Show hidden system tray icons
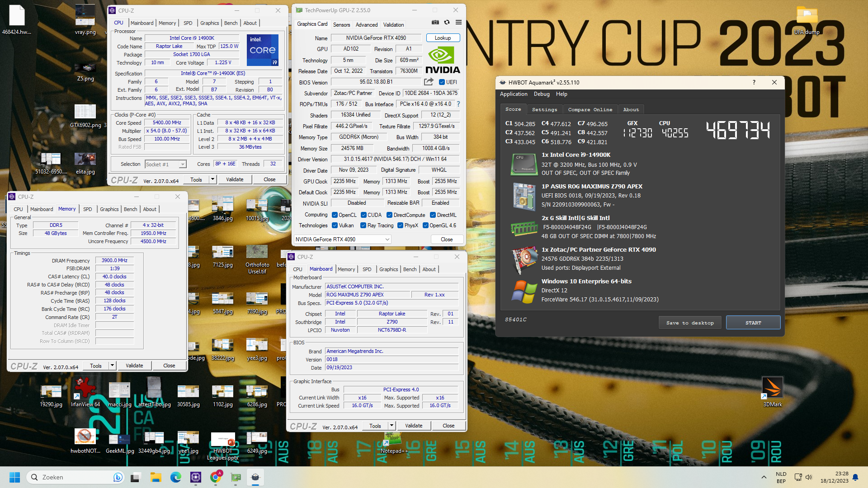The width and height of the screenshot is (868, 488). click(x=764, y=477)
